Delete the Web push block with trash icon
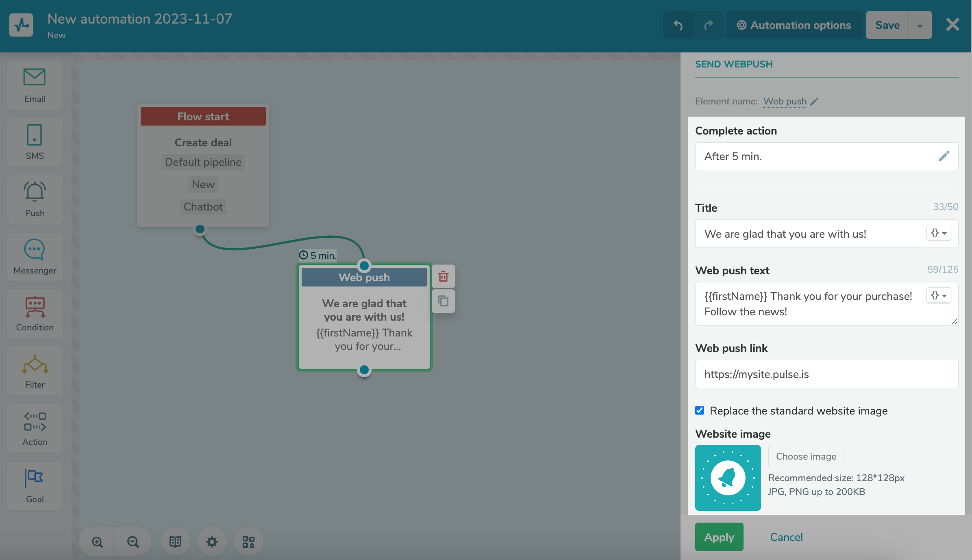The image size is (972, 560). point(443,276)
